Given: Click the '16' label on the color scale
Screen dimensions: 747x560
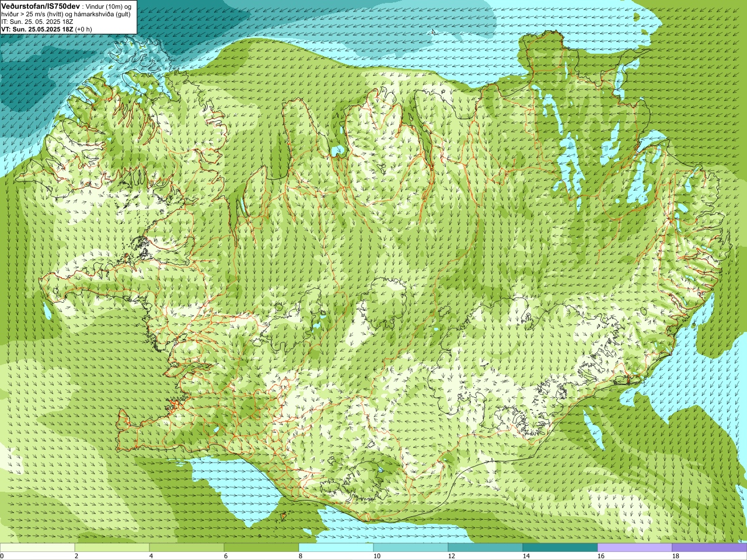Looking at the screenshot, I should coord(601,556).
